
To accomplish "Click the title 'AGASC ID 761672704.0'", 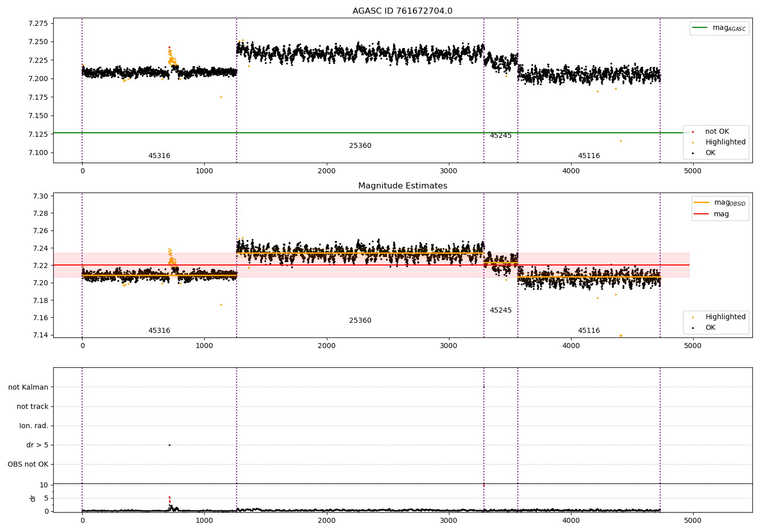I will pyautogui.click(x=402, y=11).
